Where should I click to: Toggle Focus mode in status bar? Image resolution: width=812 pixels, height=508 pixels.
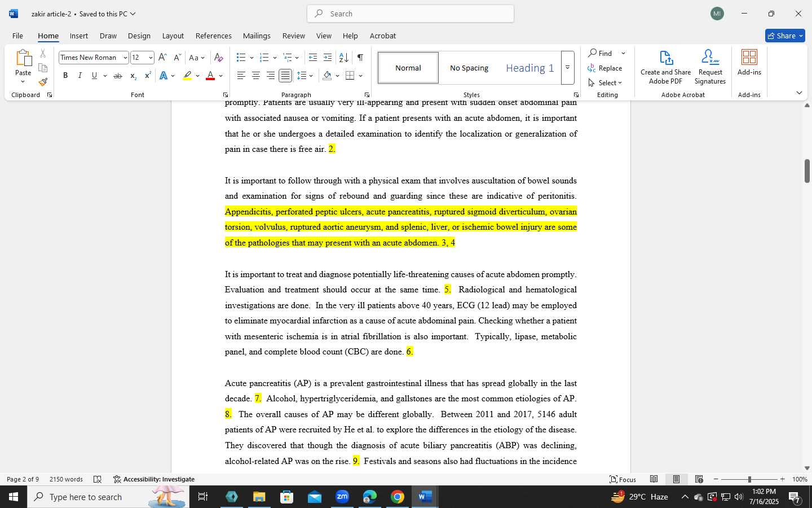click(623, 479)
